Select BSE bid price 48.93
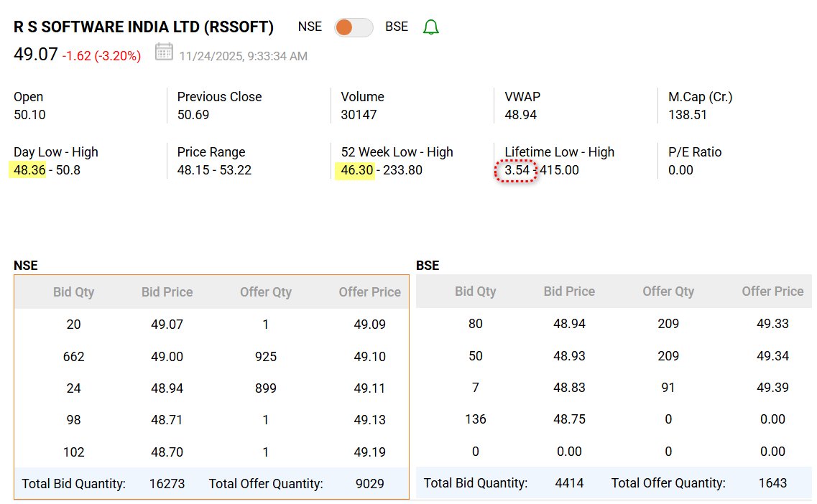Image resolution: width=817 pixels, height=504 pixels. coord(570,356)
